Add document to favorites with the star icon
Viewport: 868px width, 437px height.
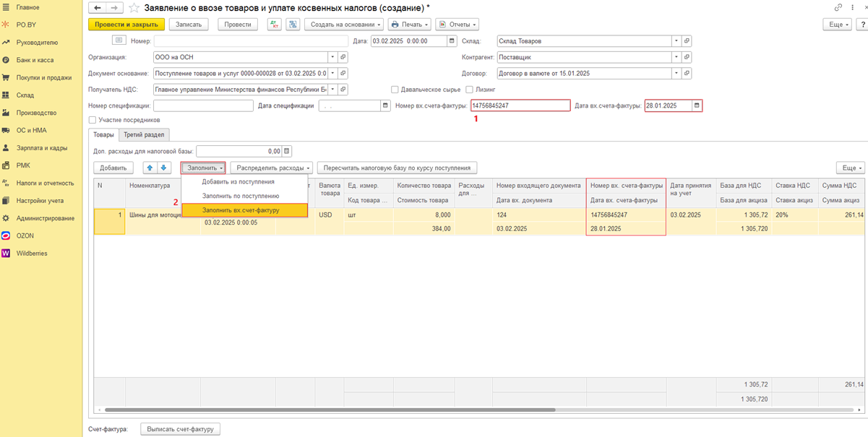[x=134, y=8]
